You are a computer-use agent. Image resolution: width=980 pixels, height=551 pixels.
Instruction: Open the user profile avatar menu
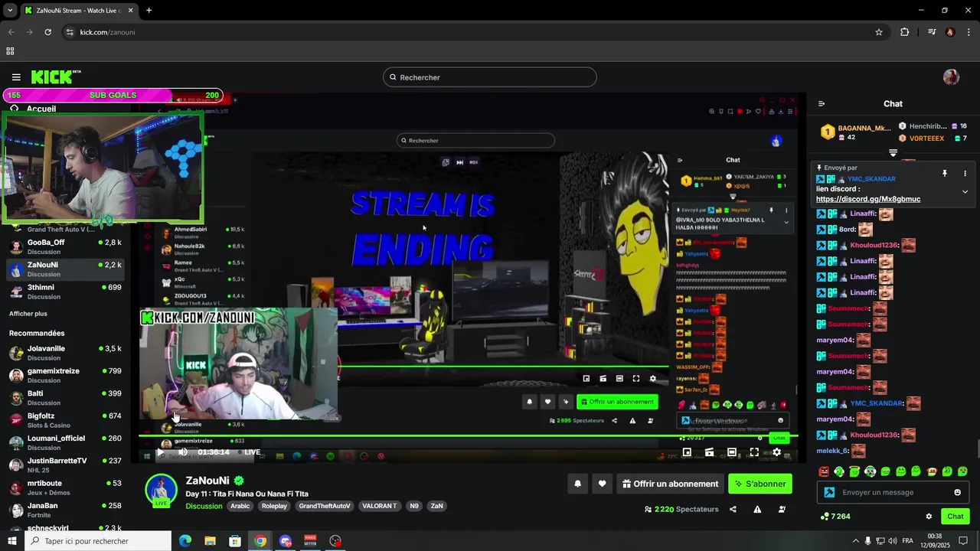tap(951, 77)
